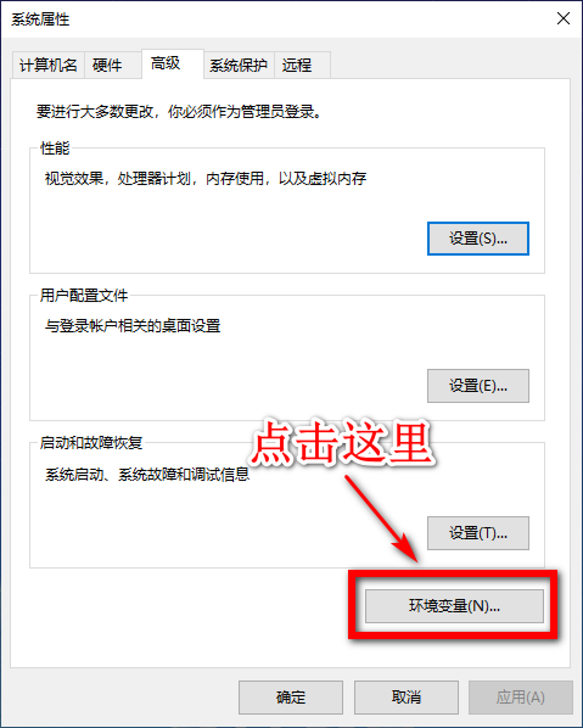This screenshot has height=728, width=583.
Task: Click the 系统属性 title bar text
Action: point(40,19)
